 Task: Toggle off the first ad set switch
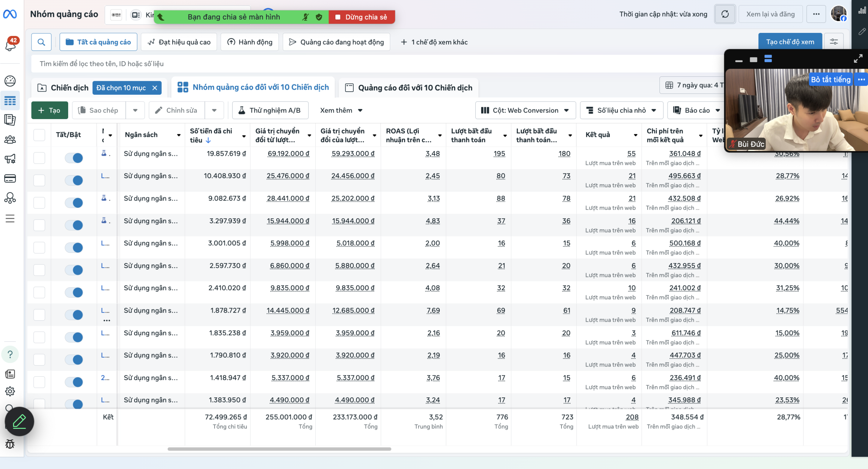coord(74,158)
